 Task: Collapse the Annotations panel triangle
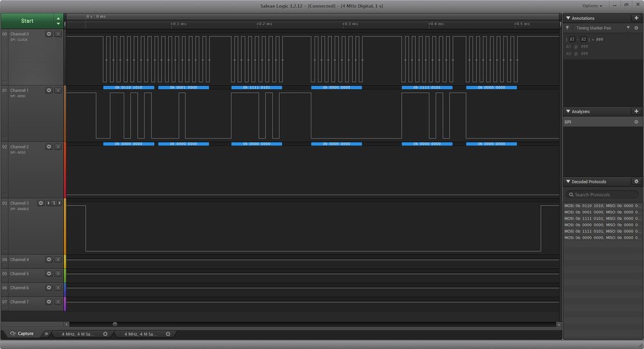[568, 18]
